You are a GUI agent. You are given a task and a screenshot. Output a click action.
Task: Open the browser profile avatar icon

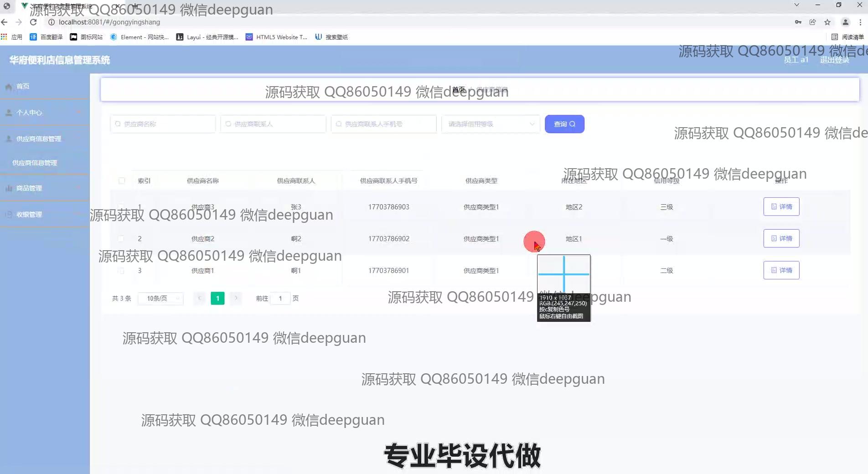point(845,22)
